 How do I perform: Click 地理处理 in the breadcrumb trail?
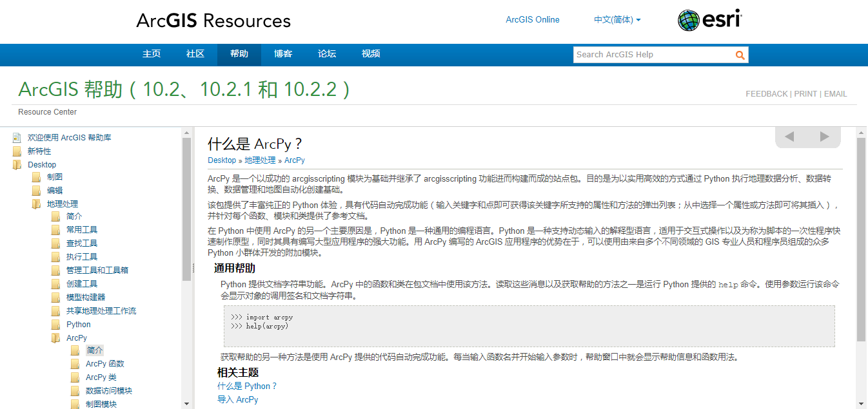[260, 160]
